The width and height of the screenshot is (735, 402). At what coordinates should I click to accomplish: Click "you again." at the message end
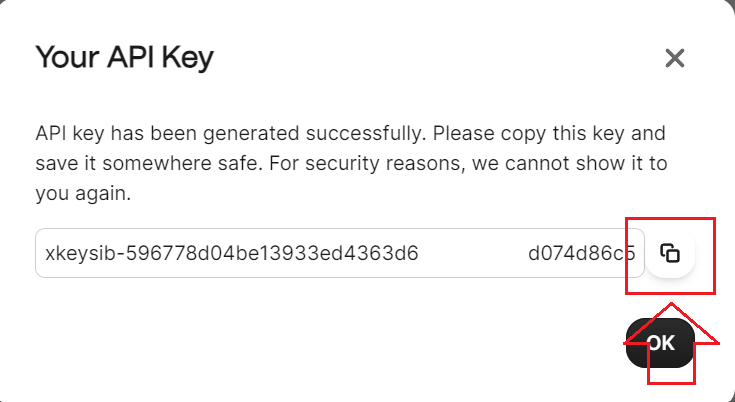[x=83, y=194]
